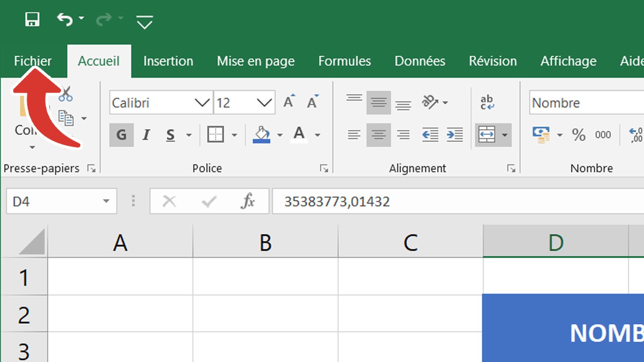
Task: Open the font size 12 dropdown
Action: (x=264, y=103)
